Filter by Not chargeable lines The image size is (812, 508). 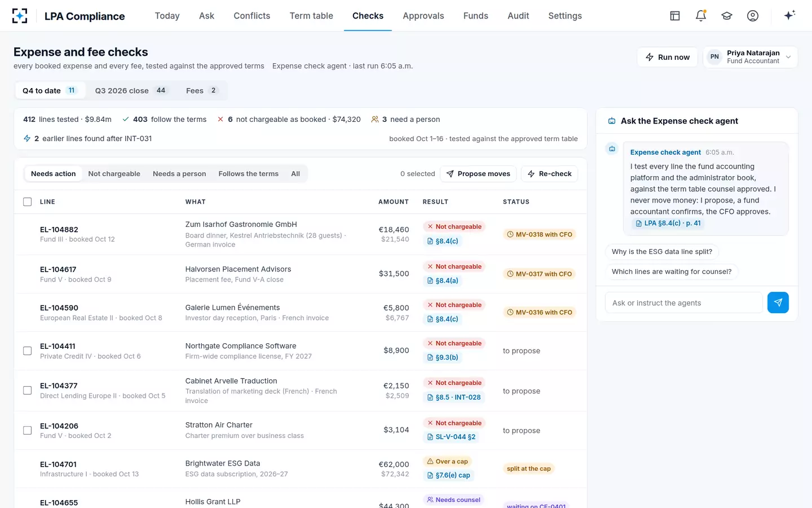tap(114, 174)
